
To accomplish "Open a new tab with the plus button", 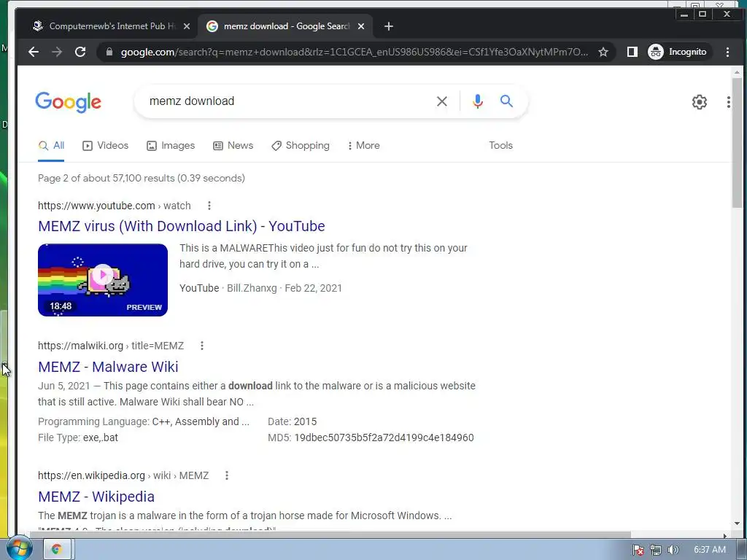I will 389,26.
